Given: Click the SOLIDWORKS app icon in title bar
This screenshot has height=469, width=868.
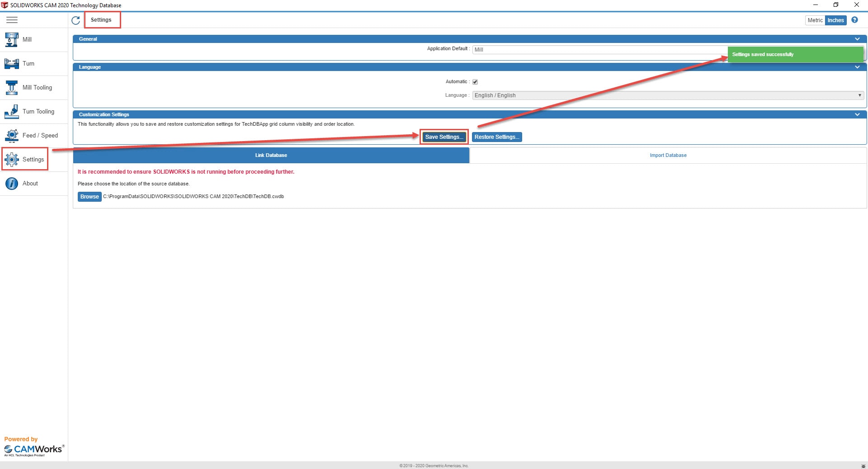Looking at the screenshot, I should pos(5,5).
